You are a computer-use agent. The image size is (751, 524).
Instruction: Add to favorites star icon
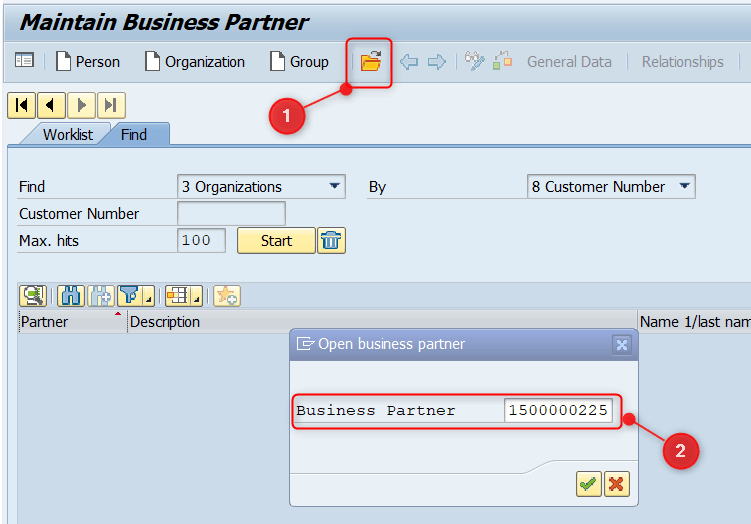227,296
